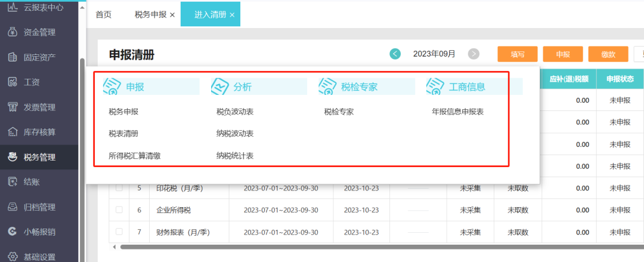This screenshot has height=262, width=644.
Task: Open 库存核算 in the sidebar
Action: [39, 132]
